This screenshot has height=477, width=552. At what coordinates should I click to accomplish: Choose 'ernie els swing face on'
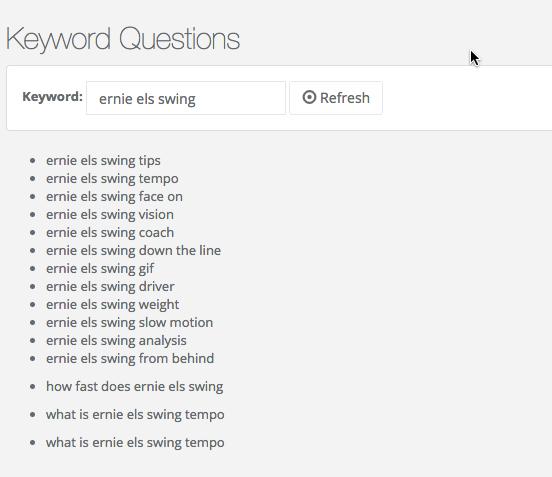(114, 196)
